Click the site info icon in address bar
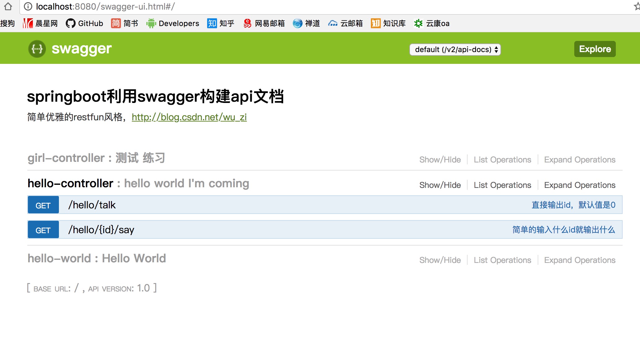 coord(28,6)
